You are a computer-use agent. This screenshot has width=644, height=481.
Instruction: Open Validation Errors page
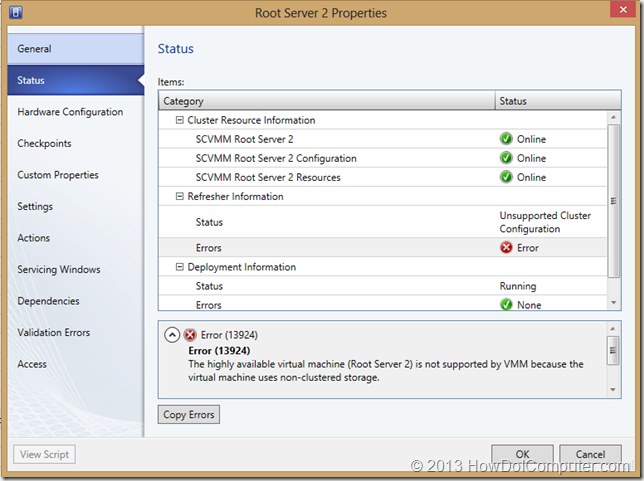(76, 332)
